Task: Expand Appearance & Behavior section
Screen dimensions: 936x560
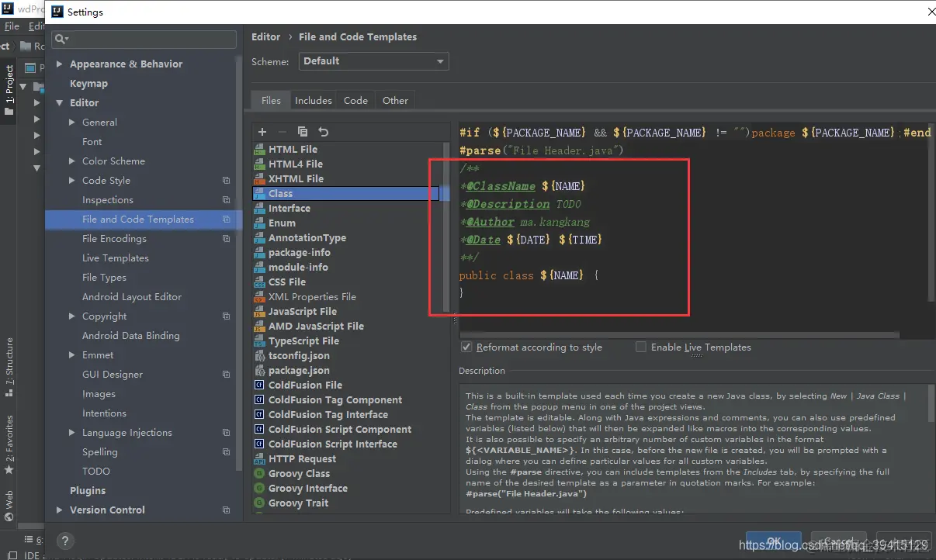Action: click(60, 64)
